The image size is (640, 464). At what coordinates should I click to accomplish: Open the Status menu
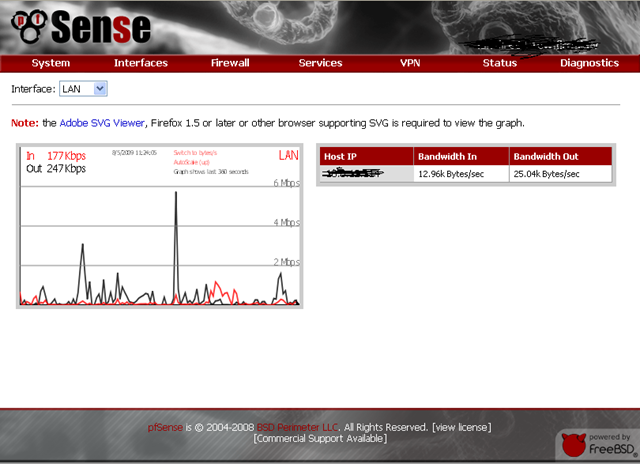click(x=500, y=63)
